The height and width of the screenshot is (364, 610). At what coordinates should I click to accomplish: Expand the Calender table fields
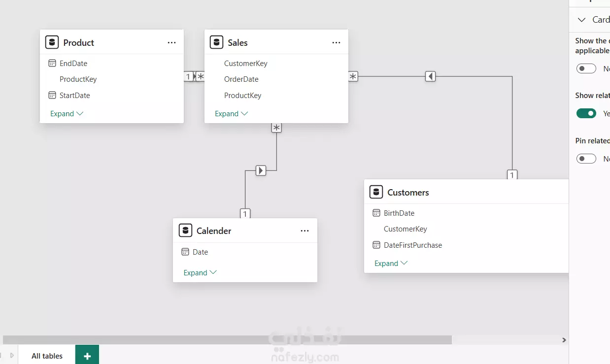tap(200, 273)
